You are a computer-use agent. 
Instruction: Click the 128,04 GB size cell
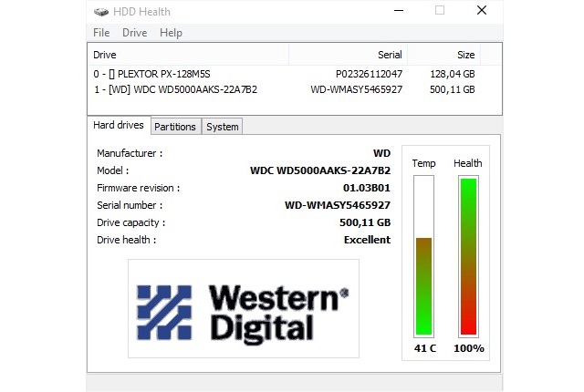coord(453,74)
